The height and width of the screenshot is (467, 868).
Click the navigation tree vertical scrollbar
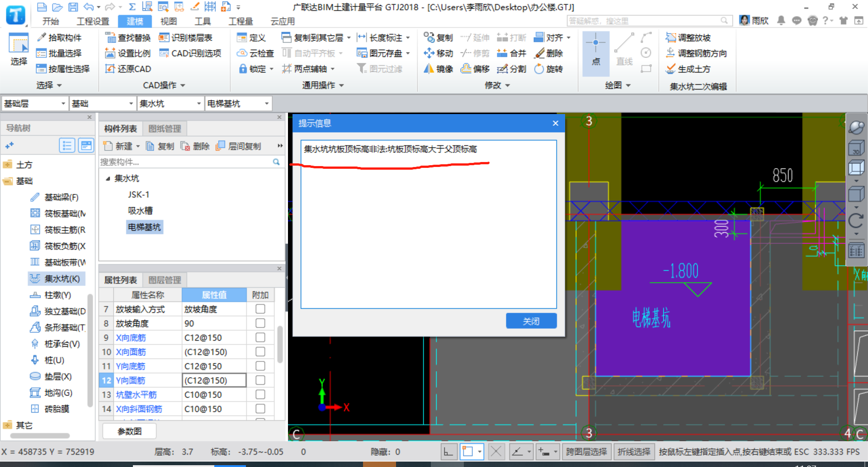(90, 351)
